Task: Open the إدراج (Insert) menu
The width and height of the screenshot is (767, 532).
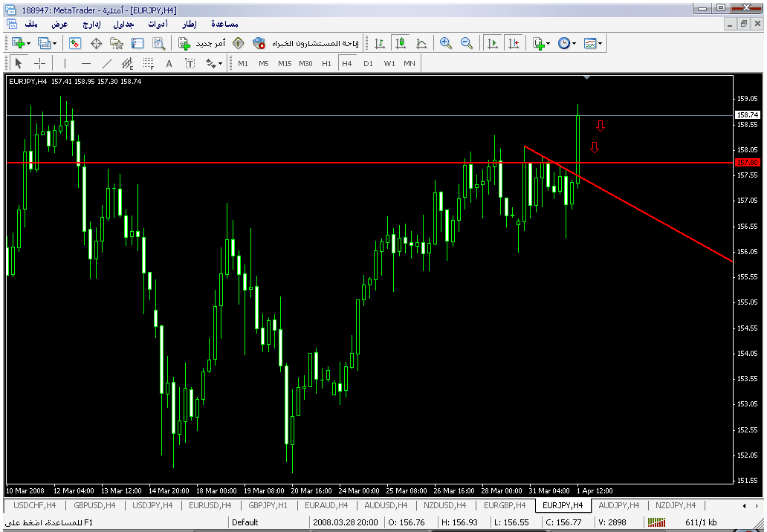Action: [x=91, y=24]
